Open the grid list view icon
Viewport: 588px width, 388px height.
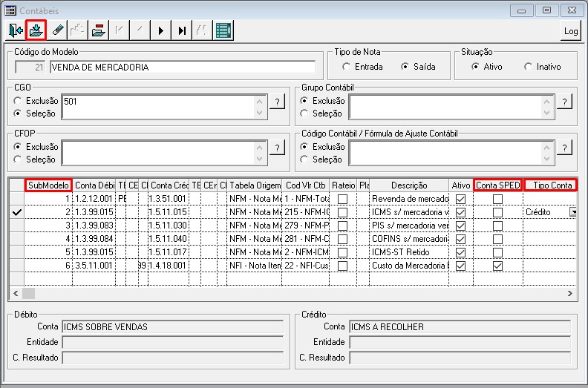tap(223, 30)
